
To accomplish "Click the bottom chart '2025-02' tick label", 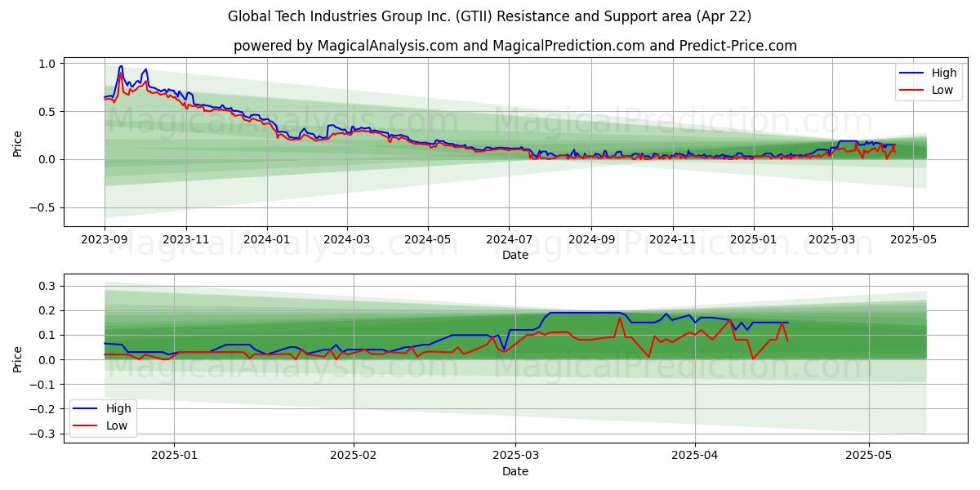I will coord(355,457).
